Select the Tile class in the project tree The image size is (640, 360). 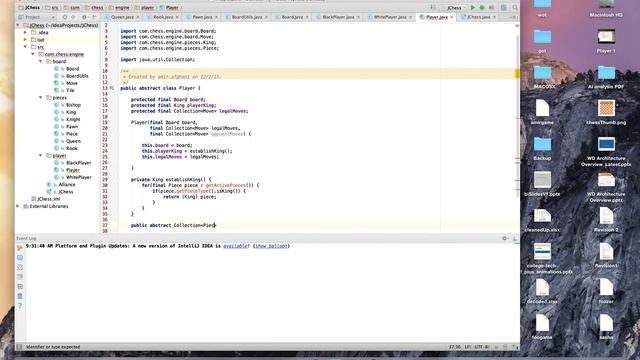pos(71,90)
